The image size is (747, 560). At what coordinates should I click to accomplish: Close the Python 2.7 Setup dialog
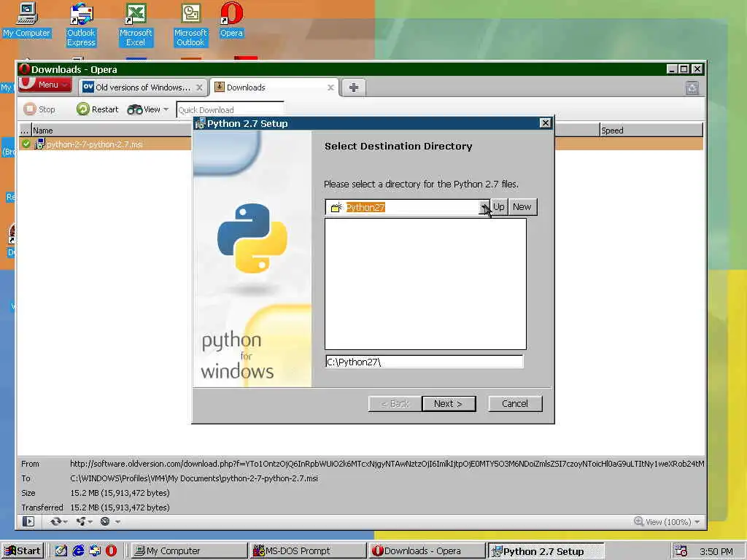tap(546, 123)
